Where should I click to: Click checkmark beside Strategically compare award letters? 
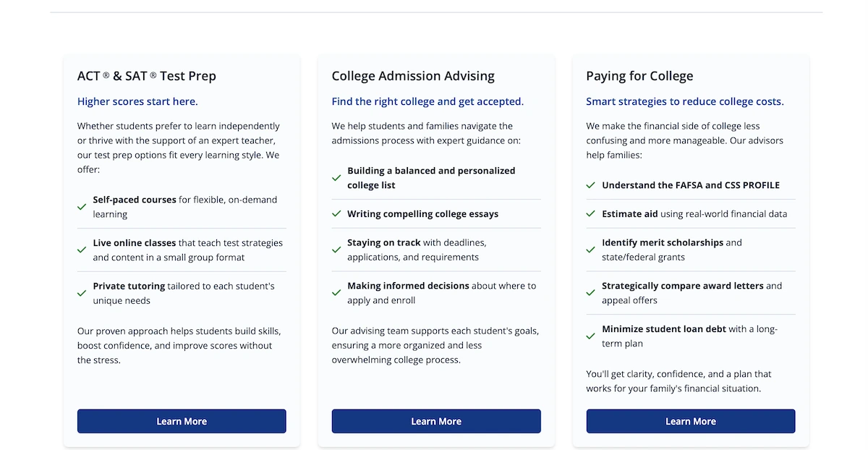tap(591, 293)
